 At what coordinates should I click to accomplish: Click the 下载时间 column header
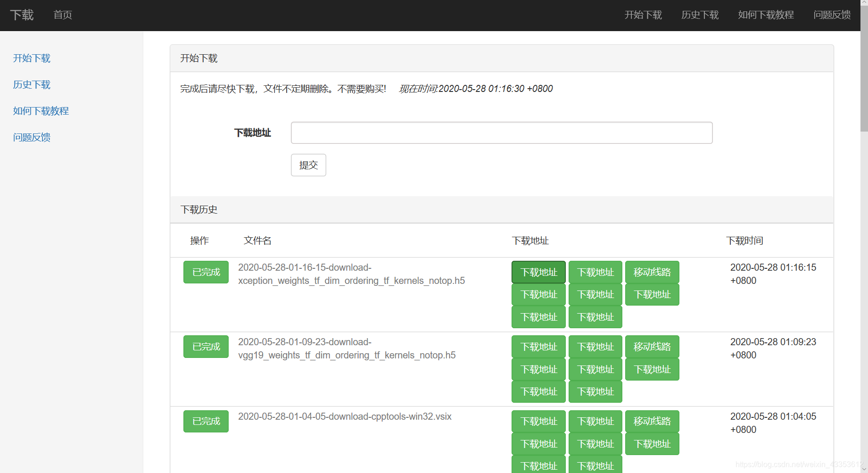744,241
